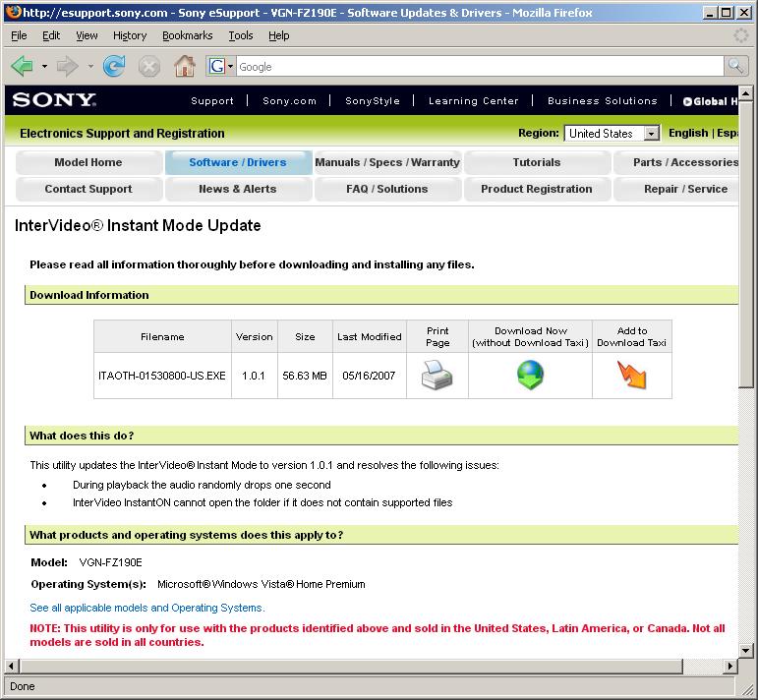Viewport: 758px width, 700px height.
Task: Open the Repair / Service tab
Action: tap(676, 189)
